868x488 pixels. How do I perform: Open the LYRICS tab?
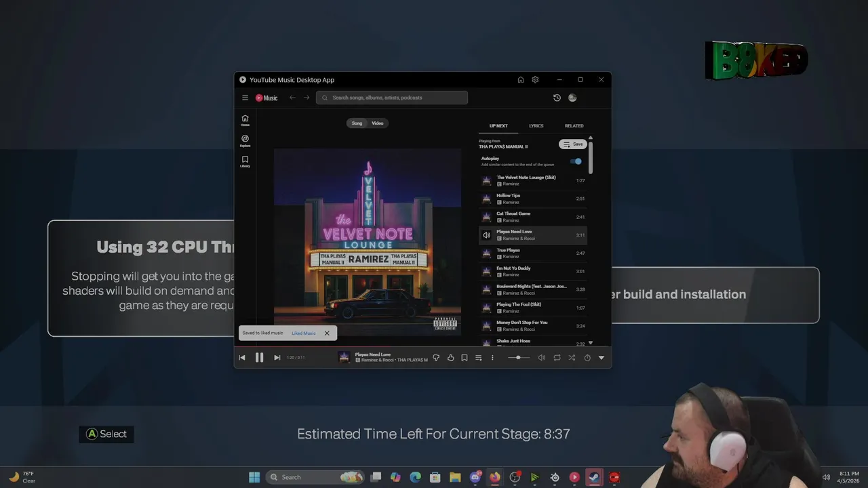(x=536, y=125)
